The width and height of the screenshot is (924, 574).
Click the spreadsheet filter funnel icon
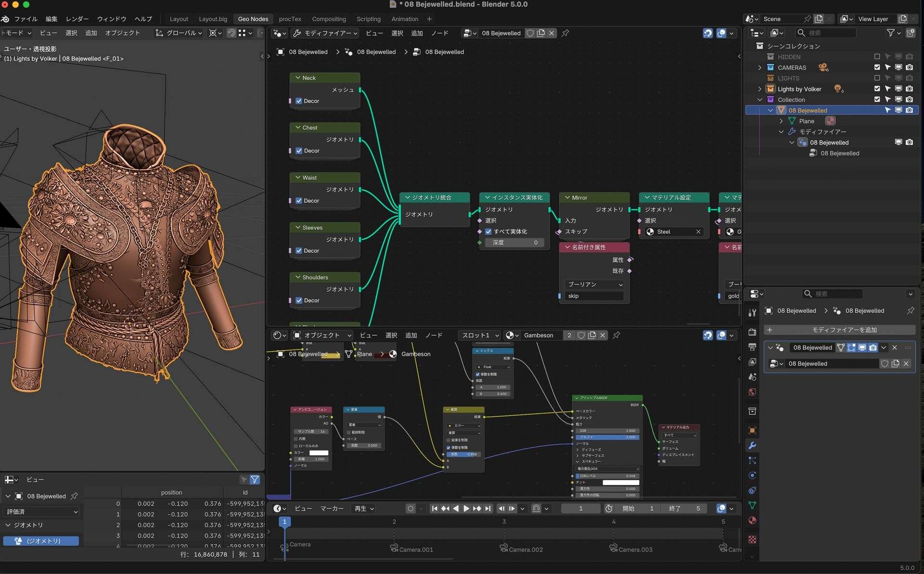coord(255,480)
